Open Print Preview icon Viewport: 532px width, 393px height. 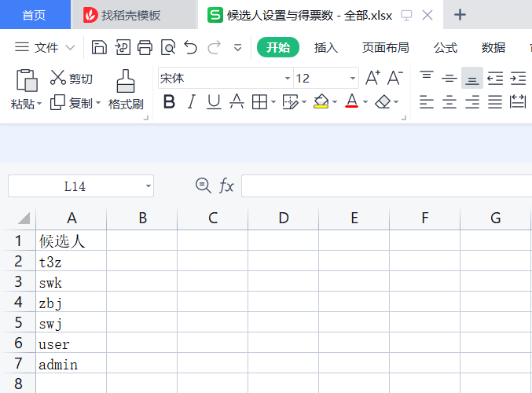click(168, 47)
